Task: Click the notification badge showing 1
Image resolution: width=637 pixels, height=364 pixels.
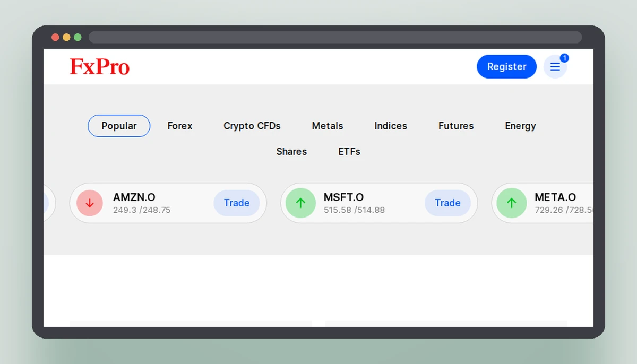Action: tap(564, 58)
